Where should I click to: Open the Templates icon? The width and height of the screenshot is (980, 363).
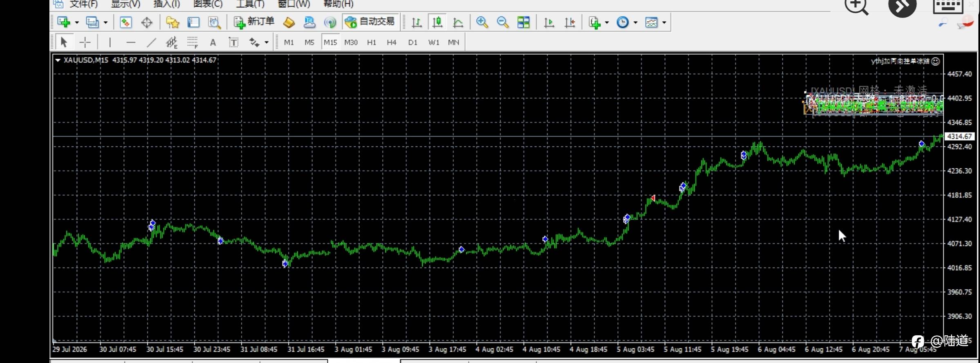coord(652,22)
